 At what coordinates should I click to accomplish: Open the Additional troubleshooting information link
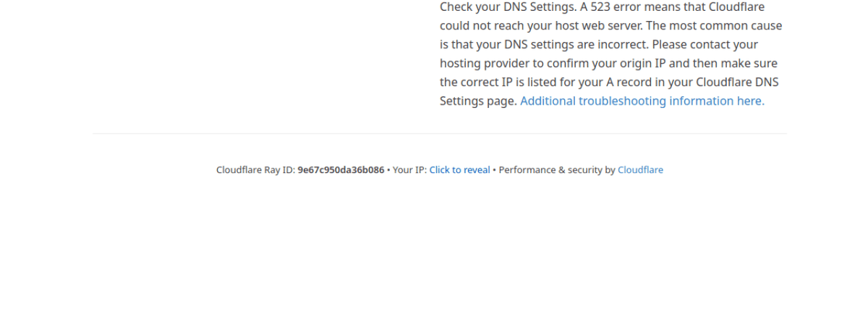click(642, 101)
